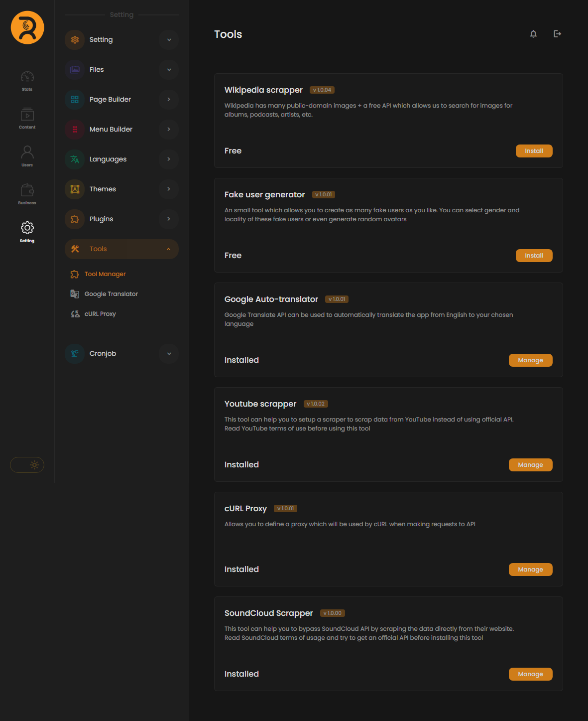Click the Page Builder grid icon
The image size is (588, 721).
coord(75,100)
